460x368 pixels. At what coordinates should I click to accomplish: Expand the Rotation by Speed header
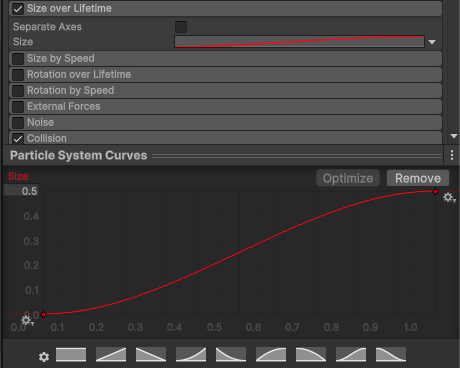226,90
